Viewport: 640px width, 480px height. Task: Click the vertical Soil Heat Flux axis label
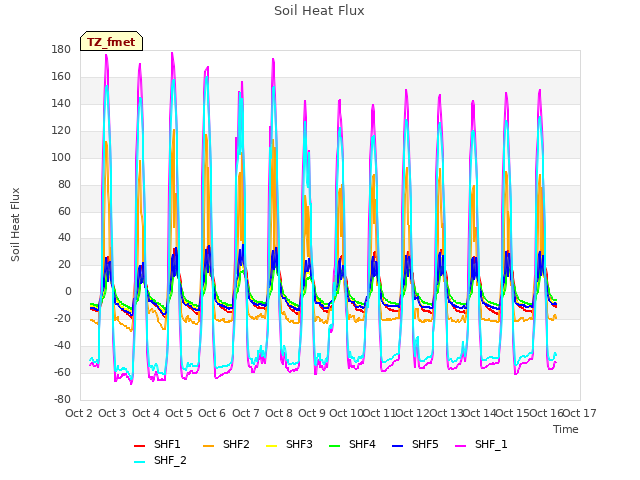coord(15,225)
